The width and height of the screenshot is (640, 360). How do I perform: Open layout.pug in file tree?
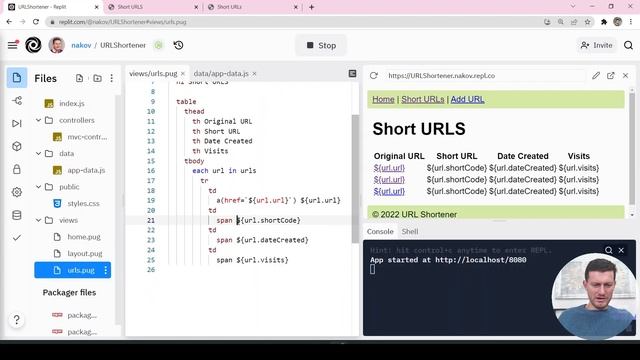pos(85,253)
